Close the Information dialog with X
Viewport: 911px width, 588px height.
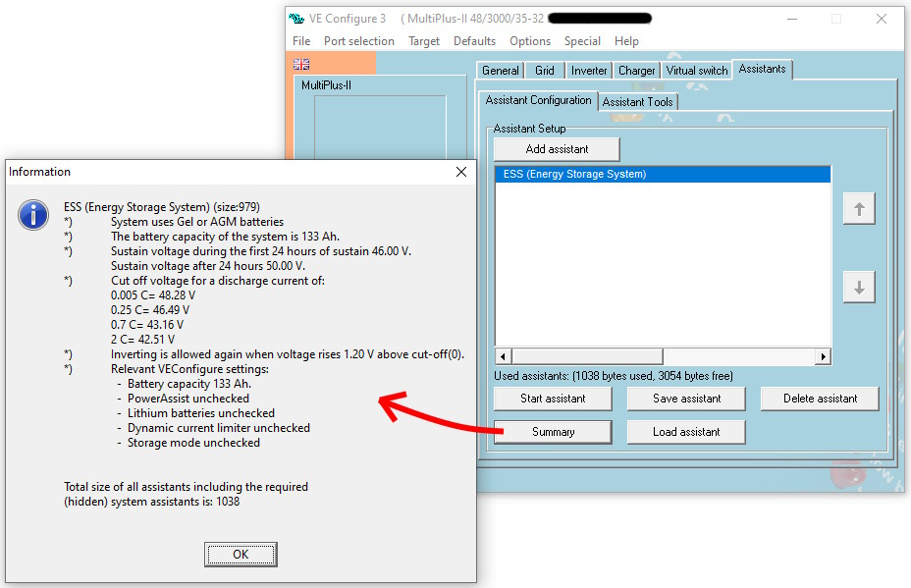(x=461, y=172)
